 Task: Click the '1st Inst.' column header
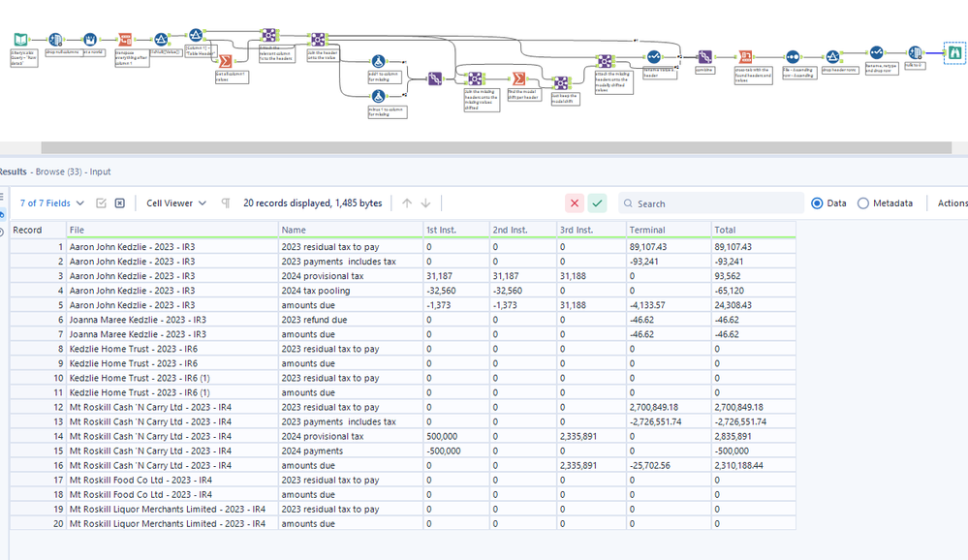click(x=456, y=230)
